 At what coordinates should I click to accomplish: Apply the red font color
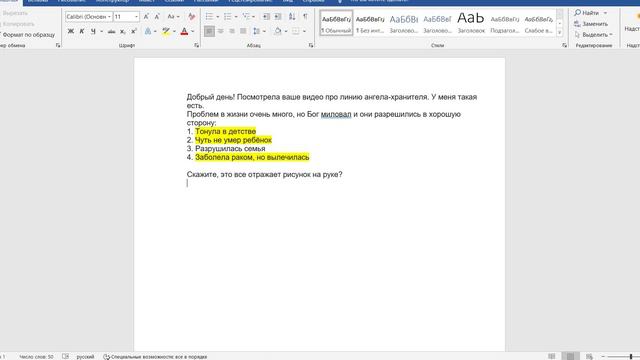click(184, 31)
